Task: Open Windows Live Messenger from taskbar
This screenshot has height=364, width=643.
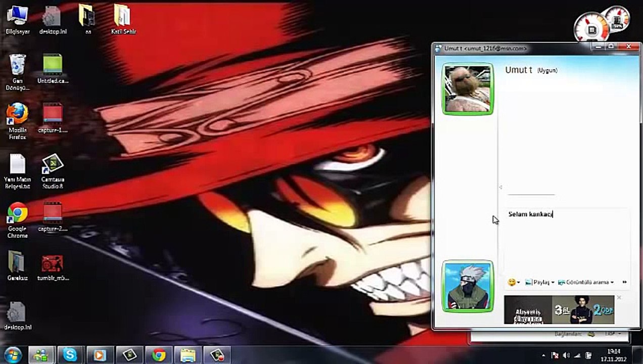Action: (40, 355)
